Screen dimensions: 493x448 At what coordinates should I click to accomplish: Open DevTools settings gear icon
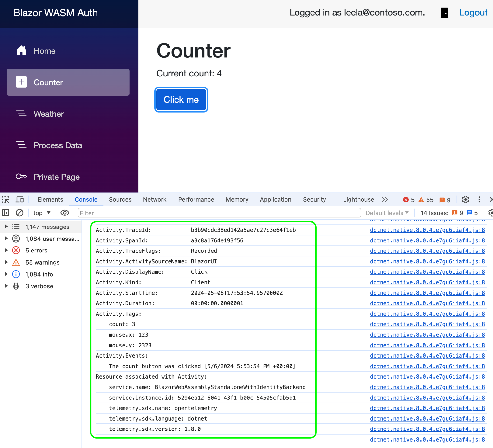pos(465,200)
